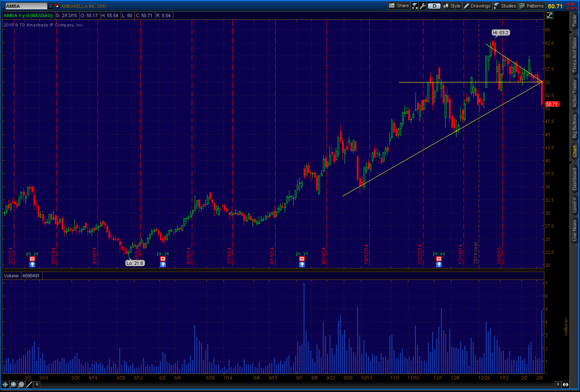Screen dimensions: 580x392
Task: Click the zoom out magnifier icon
Action: pos(21,384)
